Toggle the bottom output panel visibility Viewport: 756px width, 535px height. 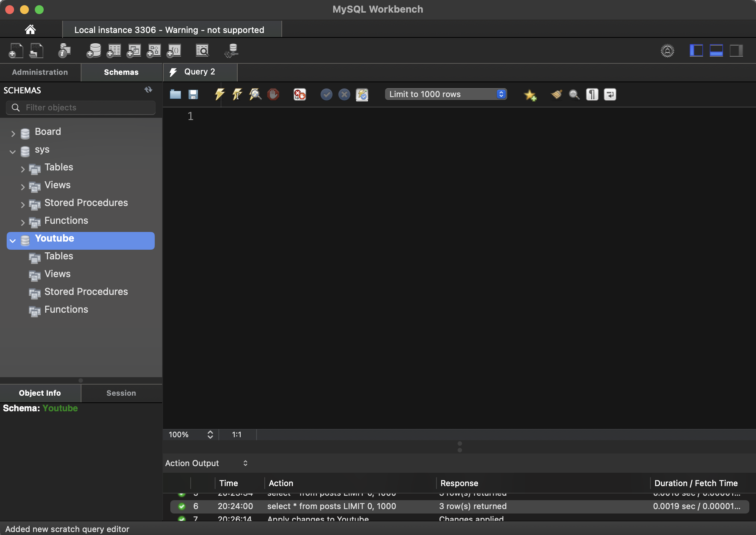(x=716, y=51)
